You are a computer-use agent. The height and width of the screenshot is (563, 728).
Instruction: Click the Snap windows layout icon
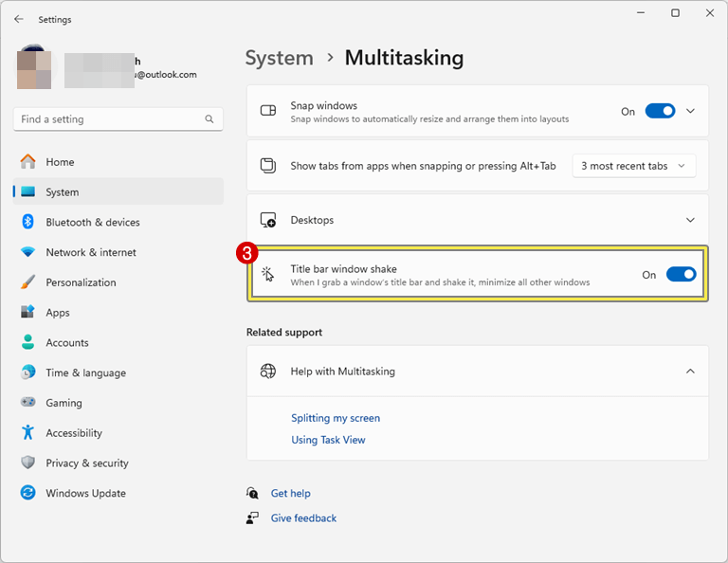[x=268, y=111]
